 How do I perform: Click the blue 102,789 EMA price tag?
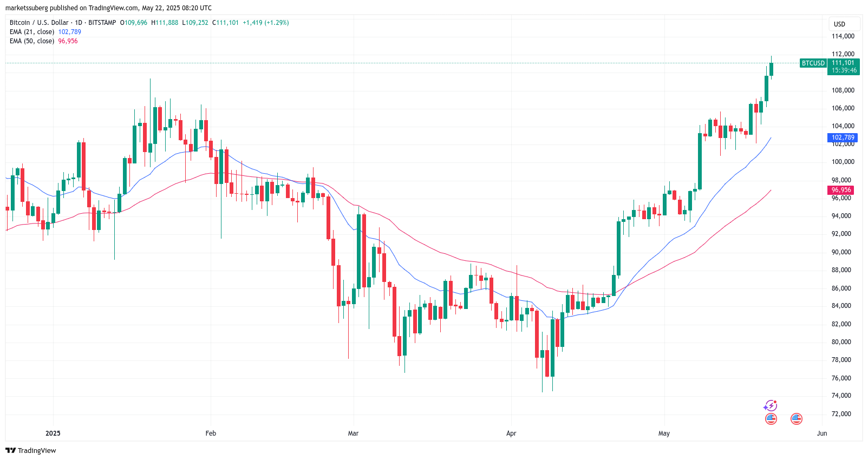click(843, 137)
